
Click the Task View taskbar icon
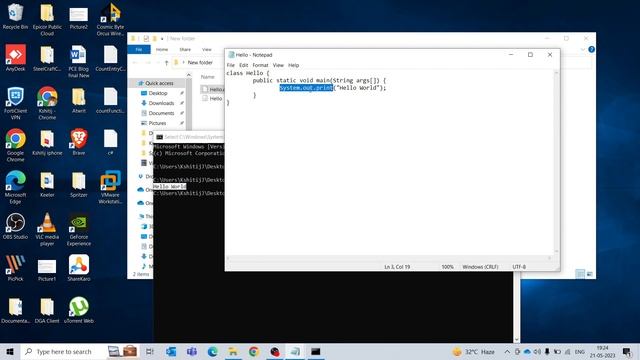[x=150, y=351]
